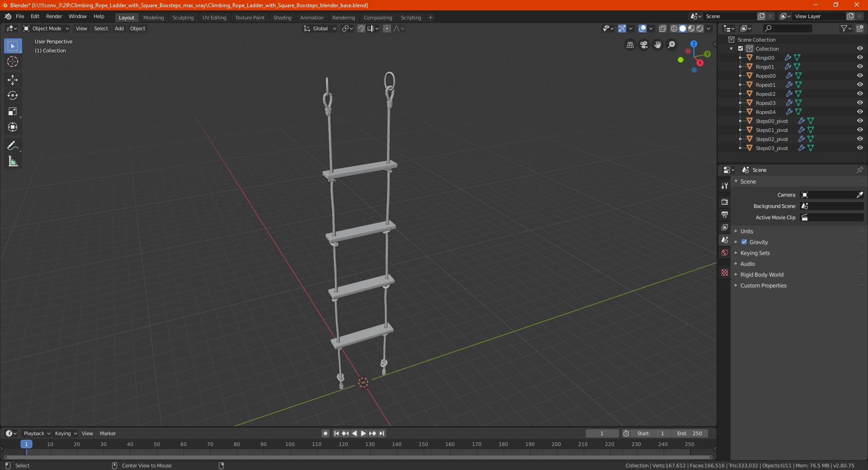Open the Render menu
Viewport: 868px width, 470px height.
coord(54,16)
